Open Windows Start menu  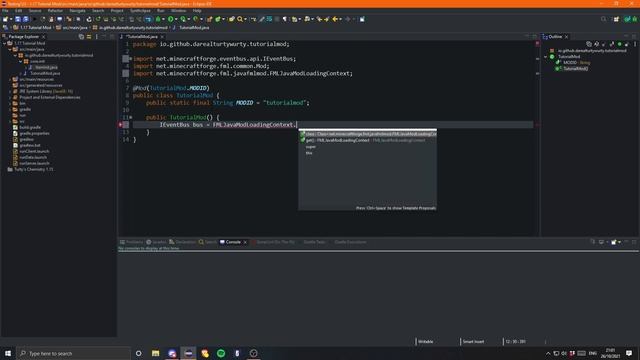click(8, 353)
